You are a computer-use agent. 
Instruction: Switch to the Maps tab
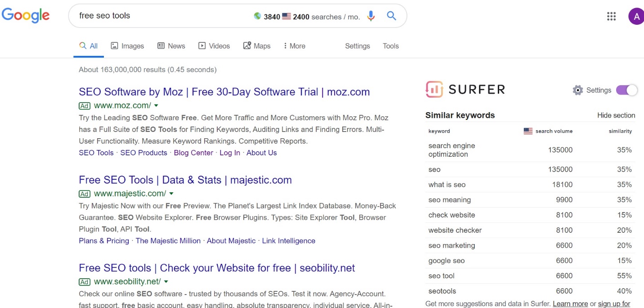click(x=257, y=46)
